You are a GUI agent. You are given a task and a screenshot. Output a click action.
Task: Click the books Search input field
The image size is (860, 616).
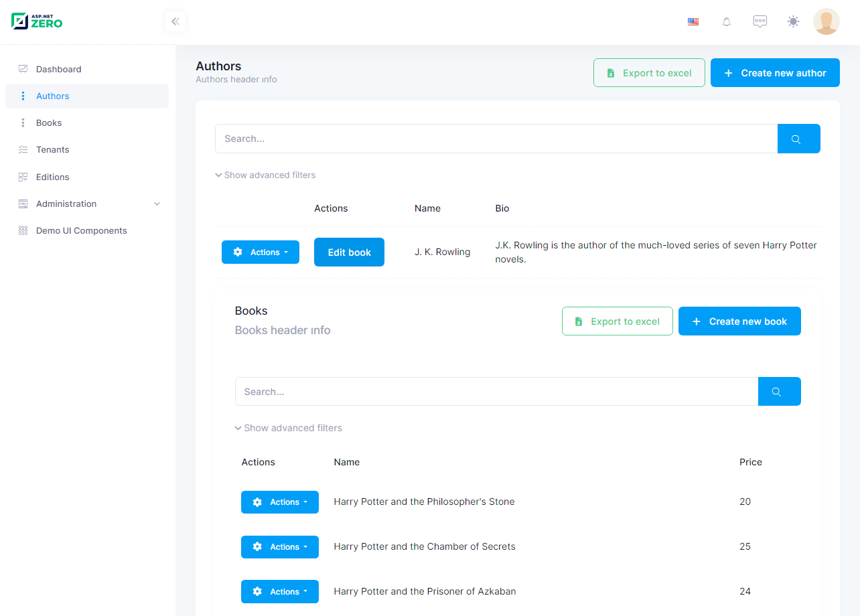496,392
